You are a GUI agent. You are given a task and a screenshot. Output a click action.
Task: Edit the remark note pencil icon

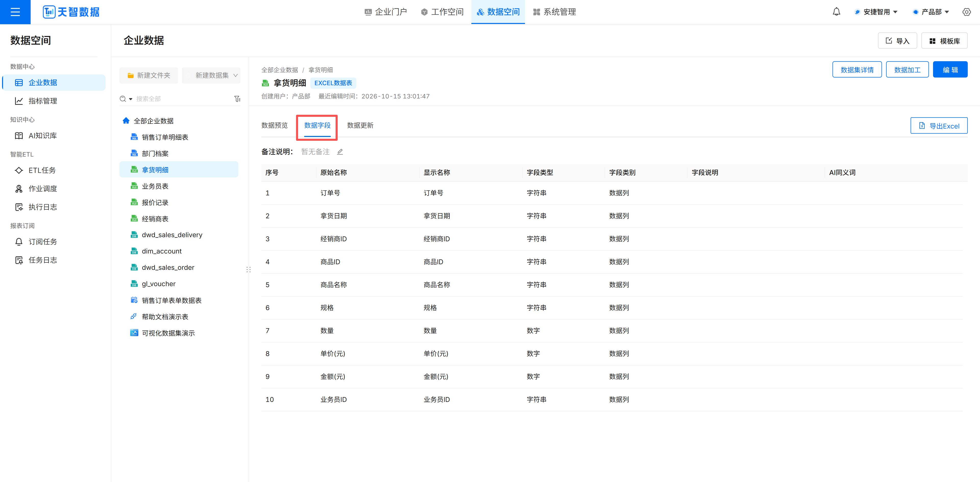pos(340,152)
